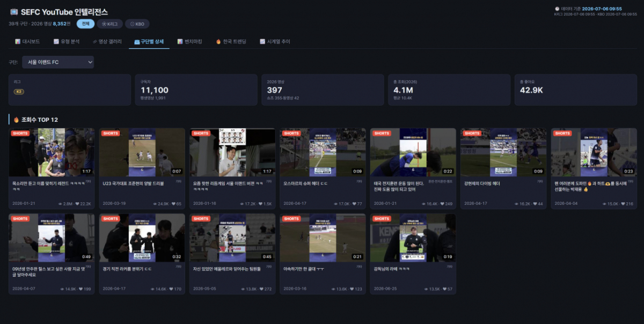Open the 시계열 추이 tab
Viewport: 644px width, 324px height.
coord(275,41)
